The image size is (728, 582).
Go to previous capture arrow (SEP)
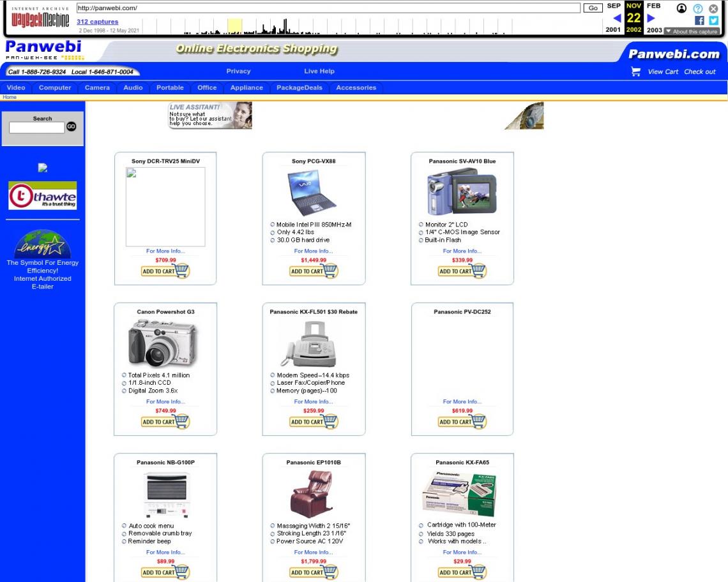click(617, 18)
